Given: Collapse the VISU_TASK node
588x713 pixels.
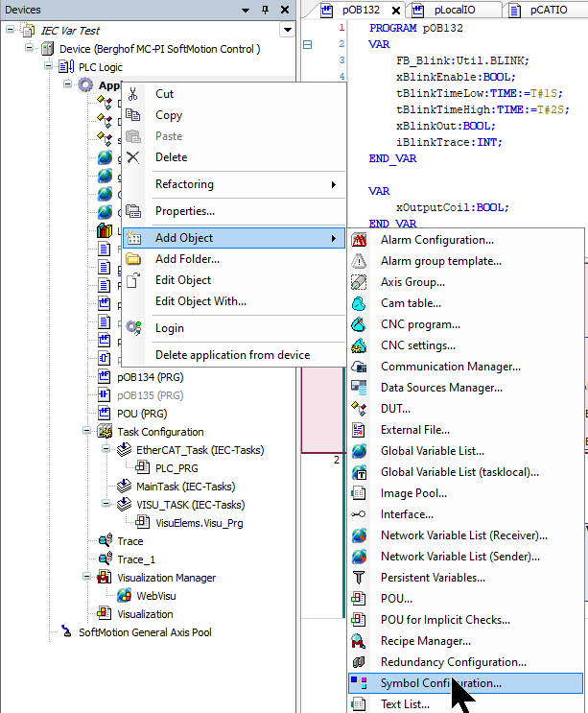Looking at the screenshot, I should (106, 504).
